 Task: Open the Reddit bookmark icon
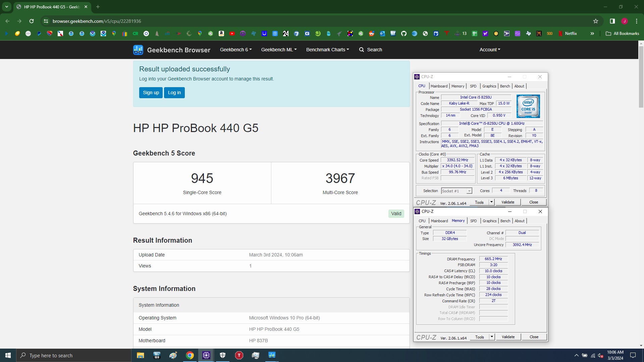372,34
